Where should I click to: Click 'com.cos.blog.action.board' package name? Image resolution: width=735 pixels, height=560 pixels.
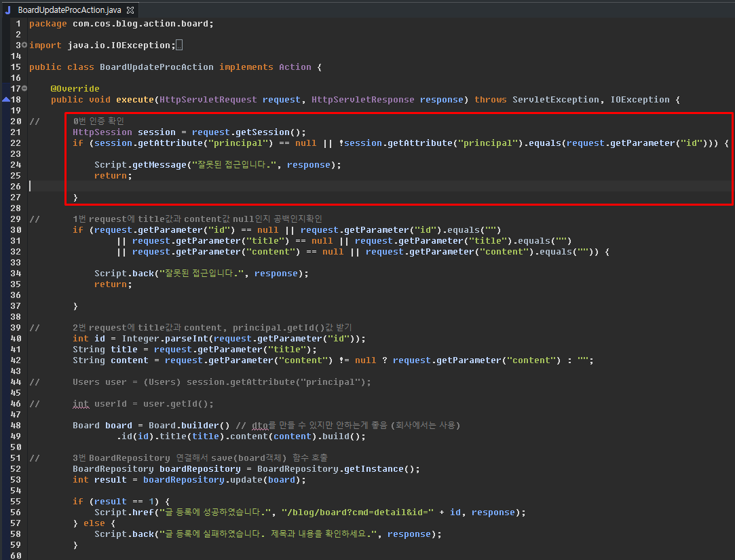140,24
